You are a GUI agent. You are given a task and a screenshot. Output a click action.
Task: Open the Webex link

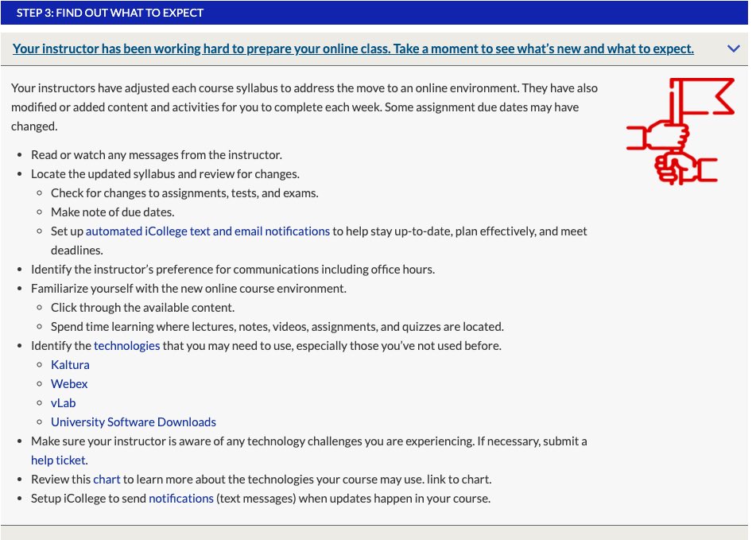click(x=69, y=384)
